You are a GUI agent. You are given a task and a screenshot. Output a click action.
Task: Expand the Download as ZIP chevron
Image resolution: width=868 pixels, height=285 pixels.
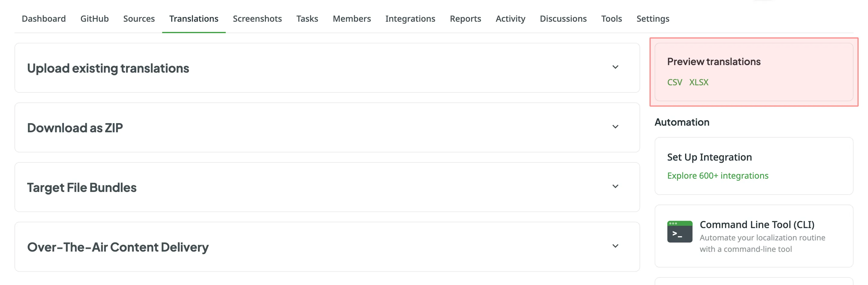(x=615, y=127)
